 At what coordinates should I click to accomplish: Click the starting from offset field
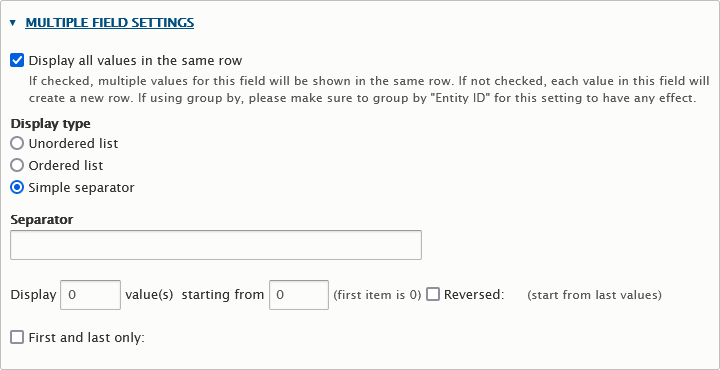(x=299, y=295)
